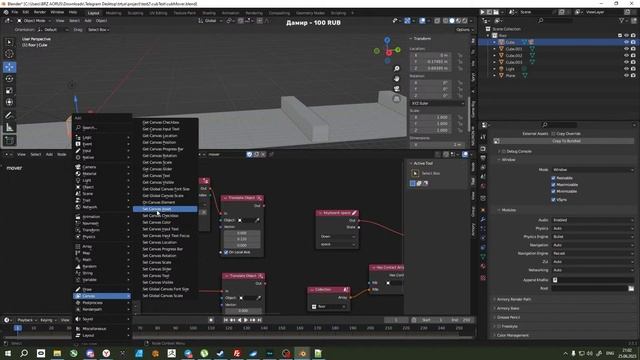The image size is (640, 360).
Task: Toggle camera view icon in viewport
Action: tap(396, 88)
